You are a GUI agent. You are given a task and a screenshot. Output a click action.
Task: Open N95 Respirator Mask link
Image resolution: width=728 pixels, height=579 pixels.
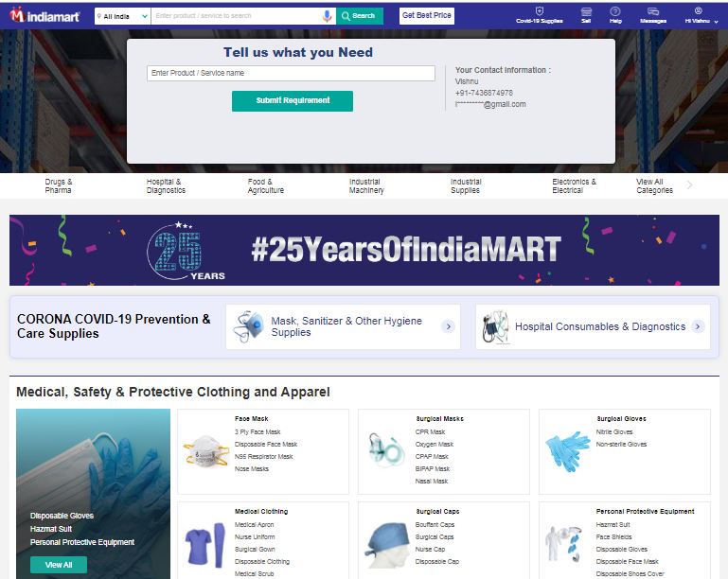263,457
